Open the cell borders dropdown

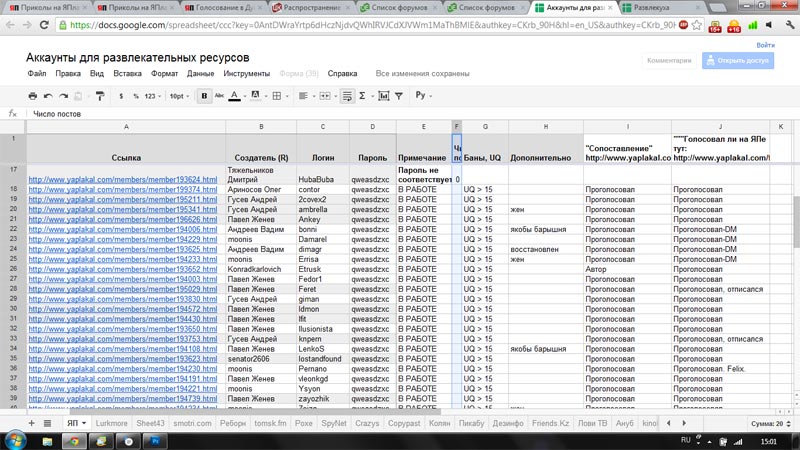pos(280,96)
